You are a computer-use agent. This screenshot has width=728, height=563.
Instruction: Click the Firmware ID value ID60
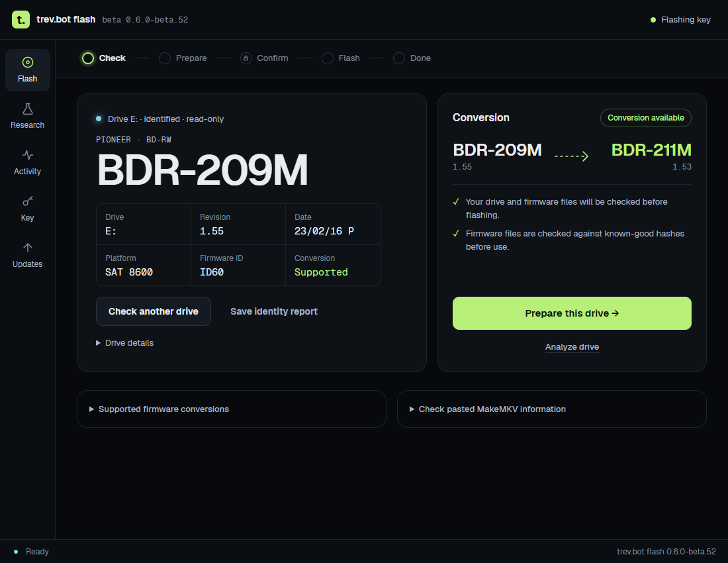tap(212, 272)
